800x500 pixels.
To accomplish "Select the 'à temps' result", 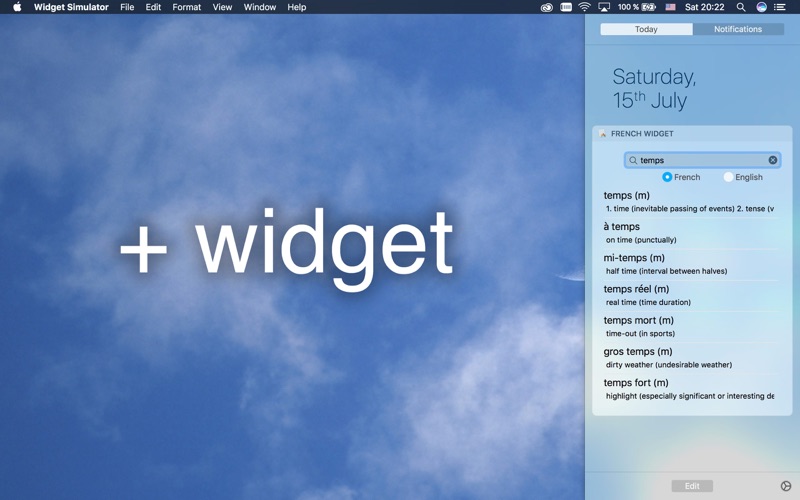I will [x=621, y=227].
